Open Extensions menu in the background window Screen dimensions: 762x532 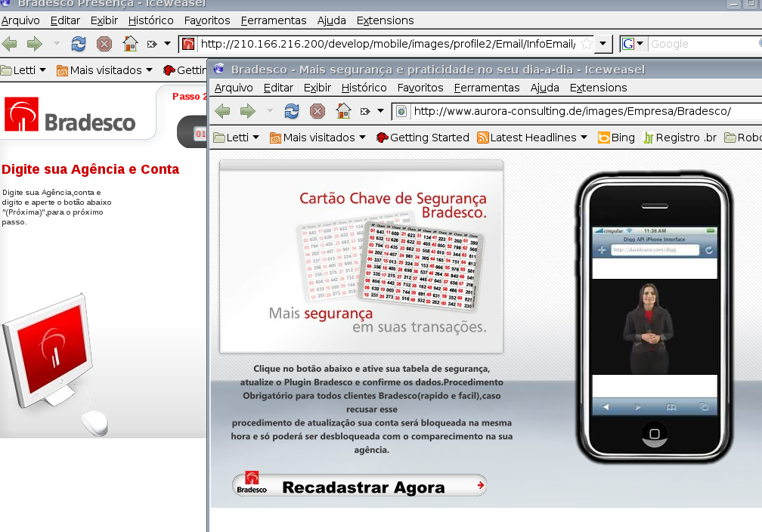tap(386, 20)
